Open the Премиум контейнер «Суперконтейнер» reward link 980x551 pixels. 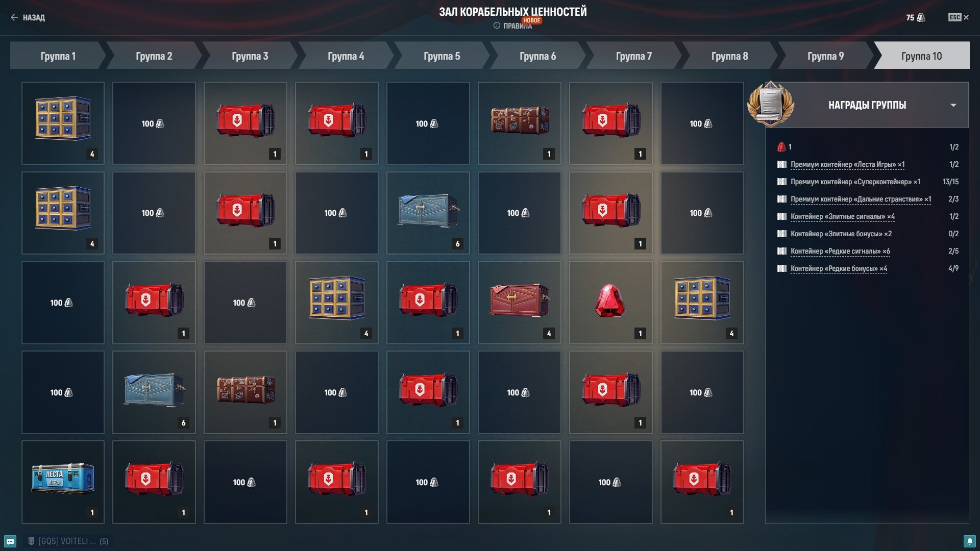pos(855,182)
